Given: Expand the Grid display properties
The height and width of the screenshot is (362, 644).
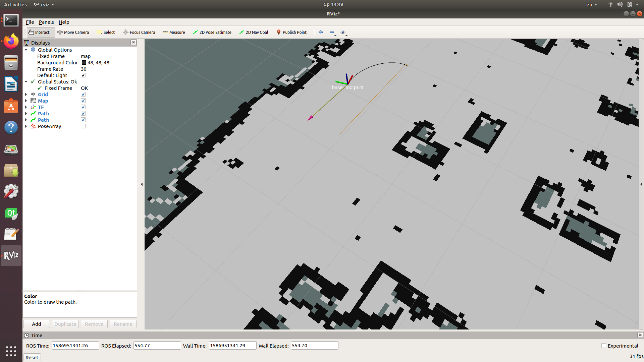Looking at the screenshot, I should point(26,95).
